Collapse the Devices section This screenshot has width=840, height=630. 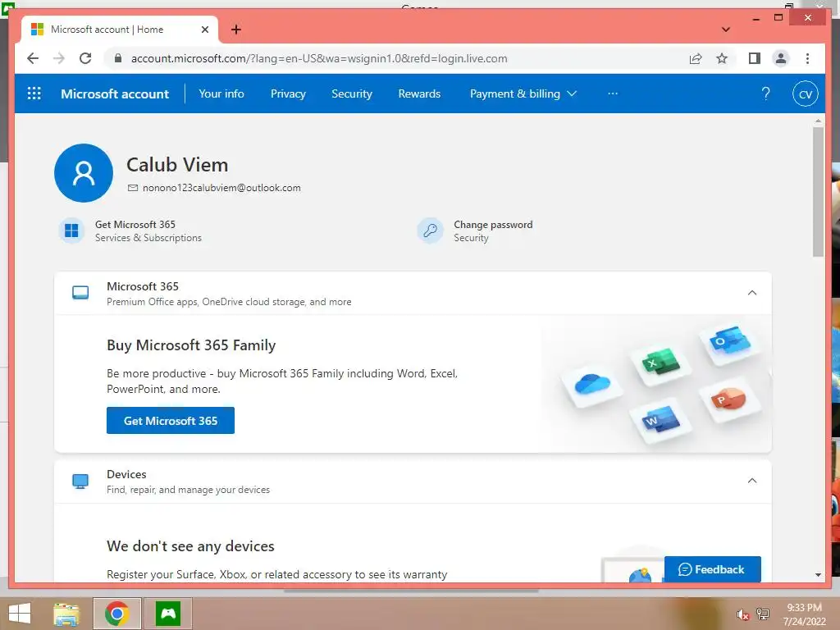point(752,481)
